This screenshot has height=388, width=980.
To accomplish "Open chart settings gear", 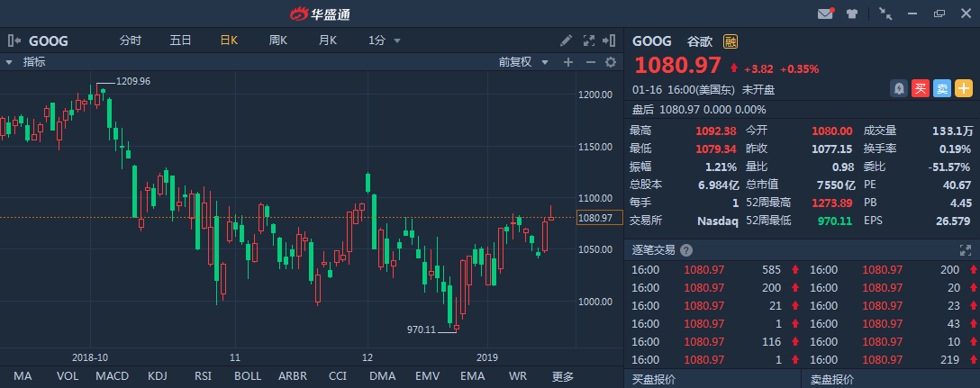I will pyautogui.click(x=611, y=62).
